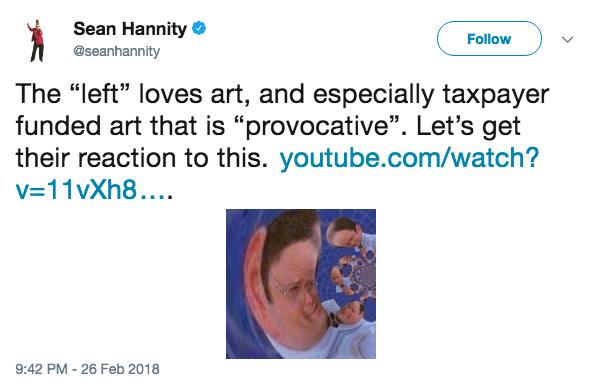604x389 pixels.
Task: Click the tweet's first text line
Action: tap(282, 94)
